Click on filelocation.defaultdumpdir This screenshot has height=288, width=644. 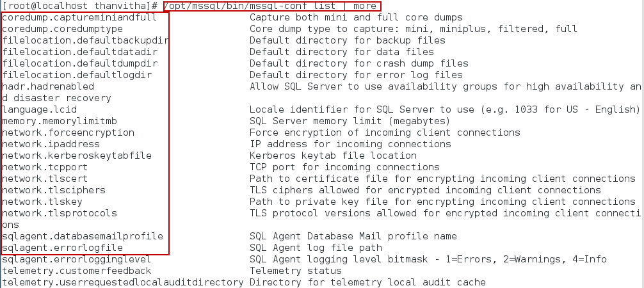79,63
